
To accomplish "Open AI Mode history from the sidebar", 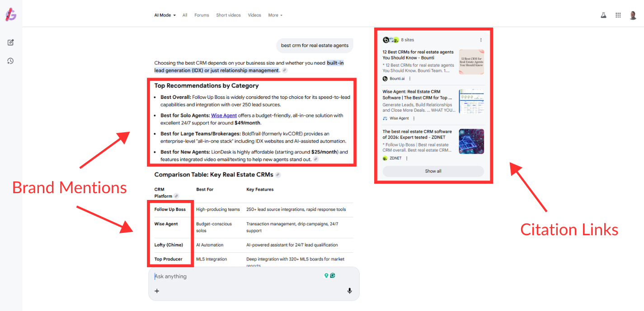I will (x=10, y=61).
